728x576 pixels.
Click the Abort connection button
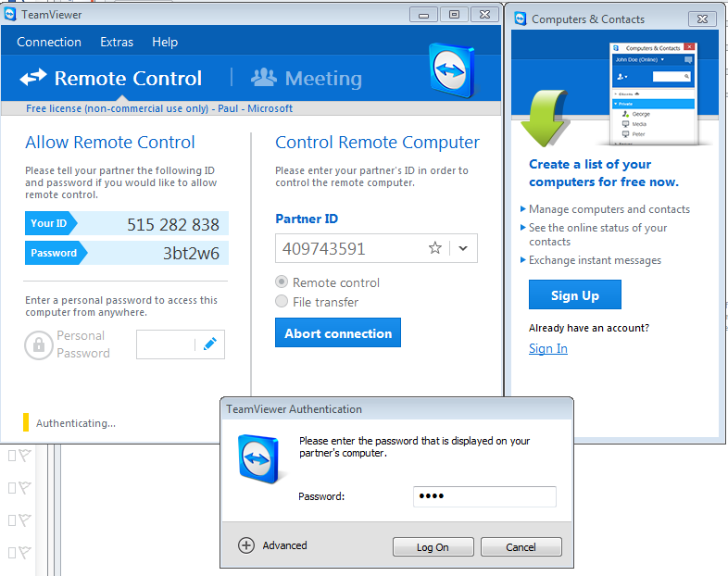pos(338,332)
